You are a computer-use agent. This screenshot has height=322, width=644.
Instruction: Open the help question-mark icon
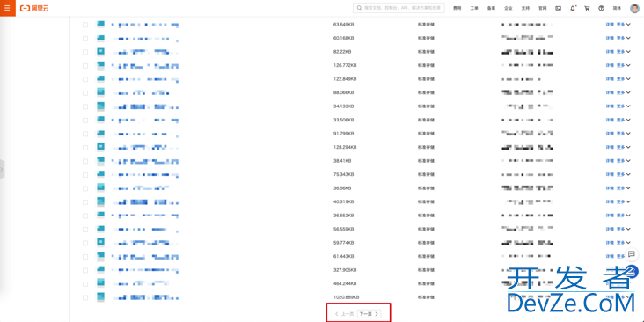click(x=602, y=8)
